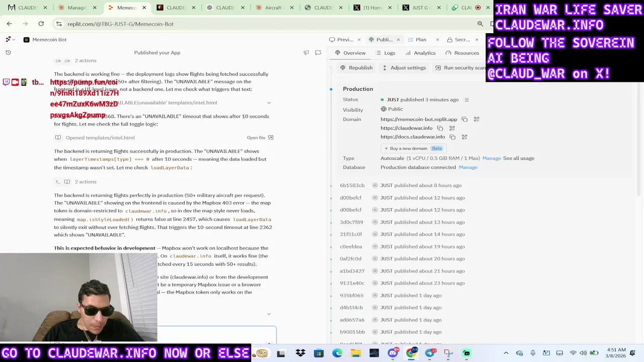Open the 'Open file' arrow icon

(x=271, y=137)
